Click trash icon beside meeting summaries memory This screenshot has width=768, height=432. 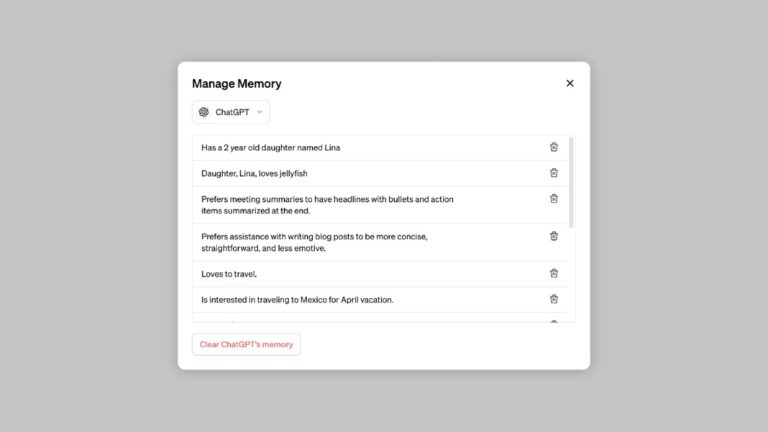coord(554,198)
